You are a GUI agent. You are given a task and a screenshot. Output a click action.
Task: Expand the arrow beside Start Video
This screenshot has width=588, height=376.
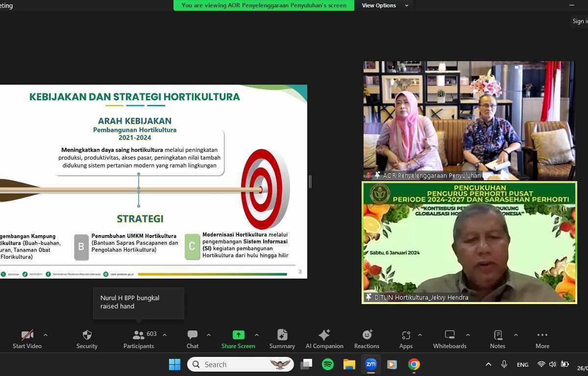[x=46, y=335]
